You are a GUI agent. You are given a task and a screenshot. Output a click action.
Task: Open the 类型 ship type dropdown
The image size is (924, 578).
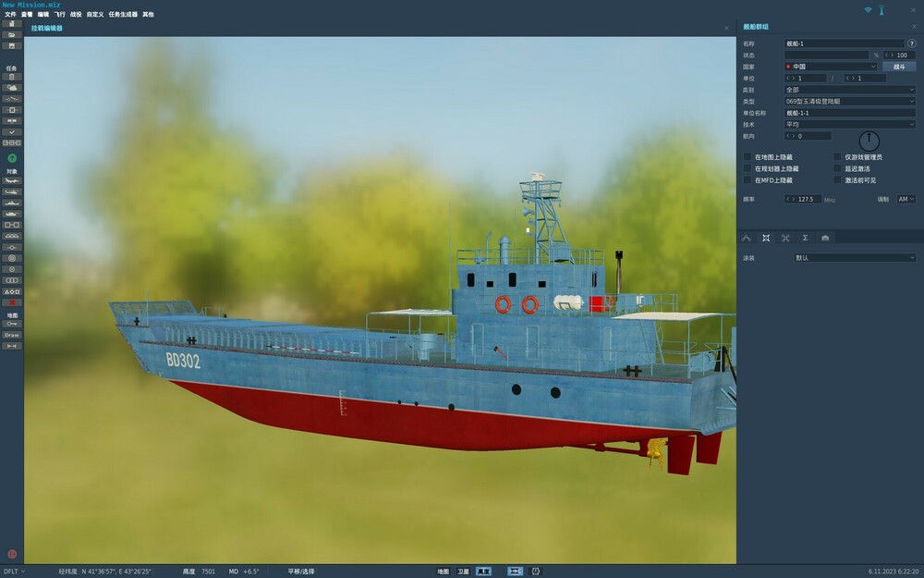pyautogui.click(x=850, y=102)
